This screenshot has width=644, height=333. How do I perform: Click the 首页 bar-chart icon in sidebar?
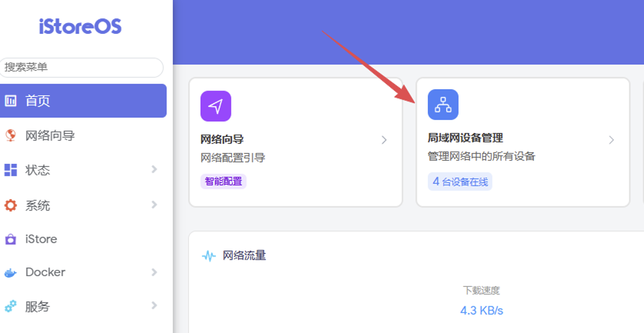point(11,101)
